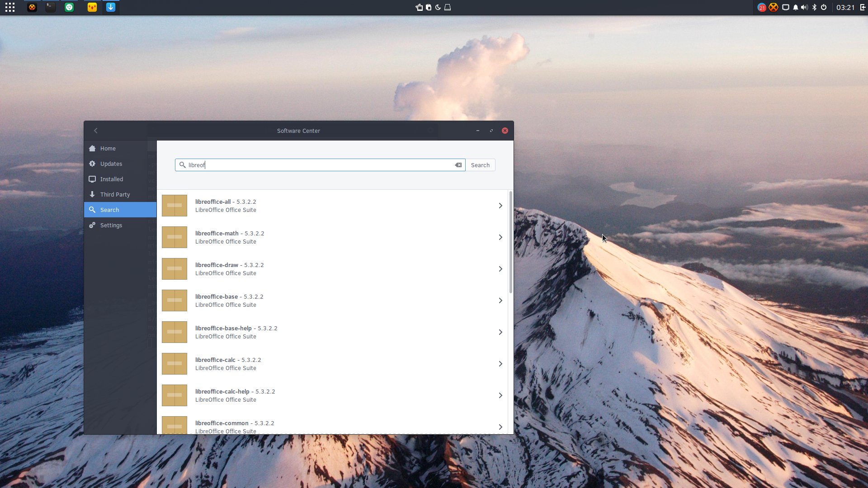The height and width of the screenshot is (488, 868).
Task: Click the Search button
Action: (x=480, y=165)
